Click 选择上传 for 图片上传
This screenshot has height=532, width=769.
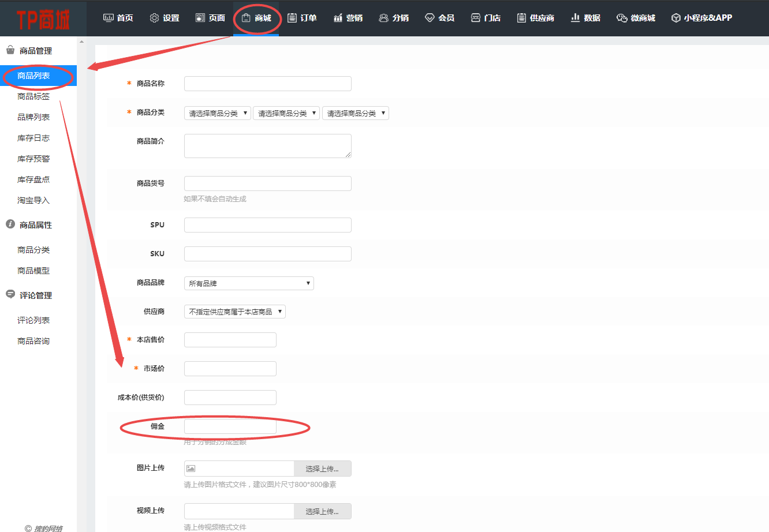322,468
